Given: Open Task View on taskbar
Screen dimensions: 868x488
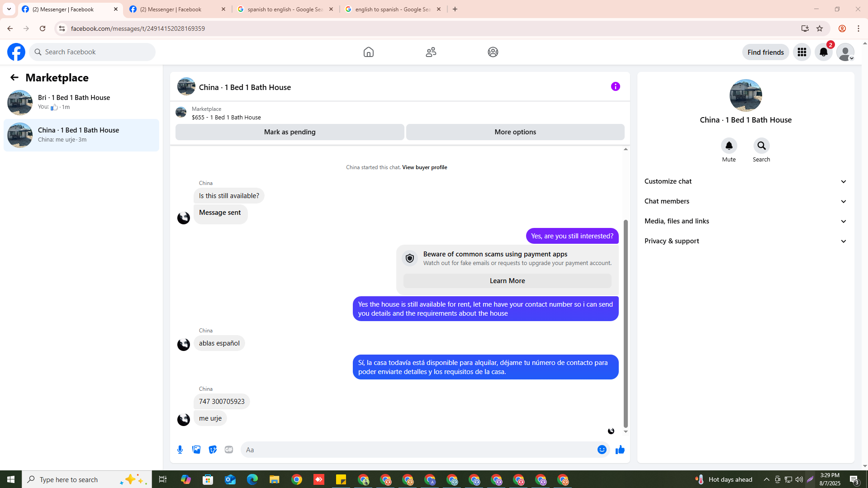Looking at the screenshot, I should [163, 479].
